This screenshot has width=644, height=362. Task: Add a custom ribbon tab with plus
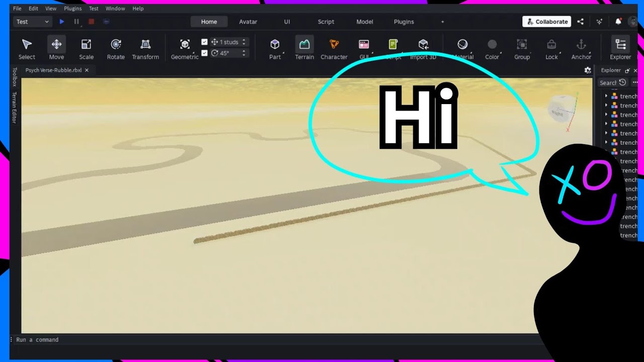click(x=442, y=22)
